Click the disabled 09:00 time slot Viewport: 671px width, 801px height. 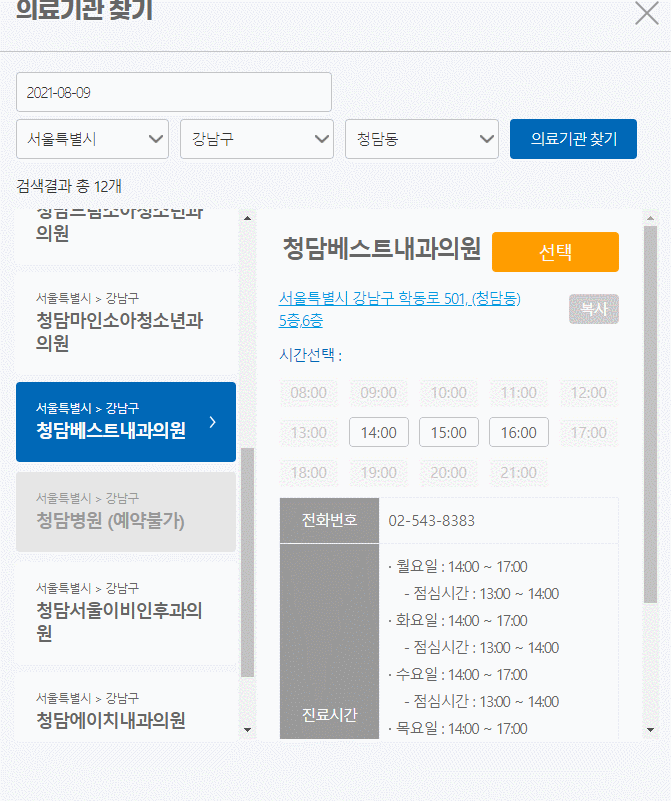point(378,392)
